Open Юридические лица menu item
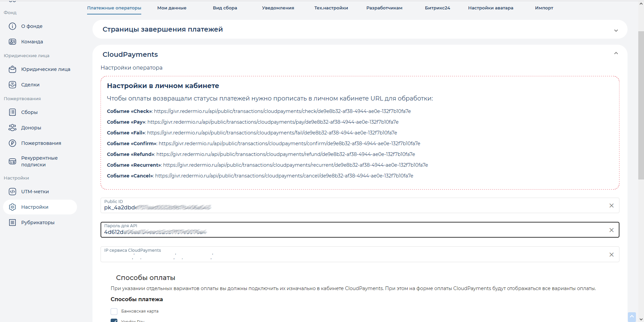Screen dimensions: 644x322 pyautogui.click(x=46, y=69)
